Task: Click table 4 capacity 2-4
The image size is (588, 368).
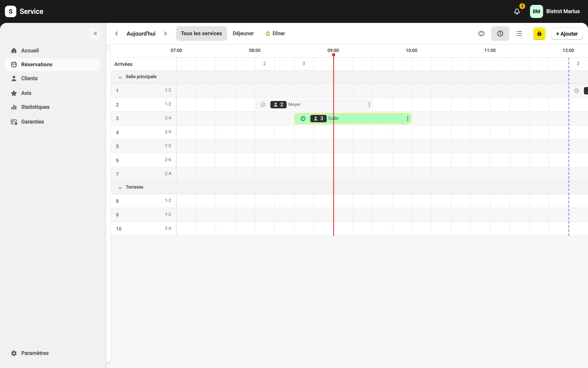Action: [168, 132]
